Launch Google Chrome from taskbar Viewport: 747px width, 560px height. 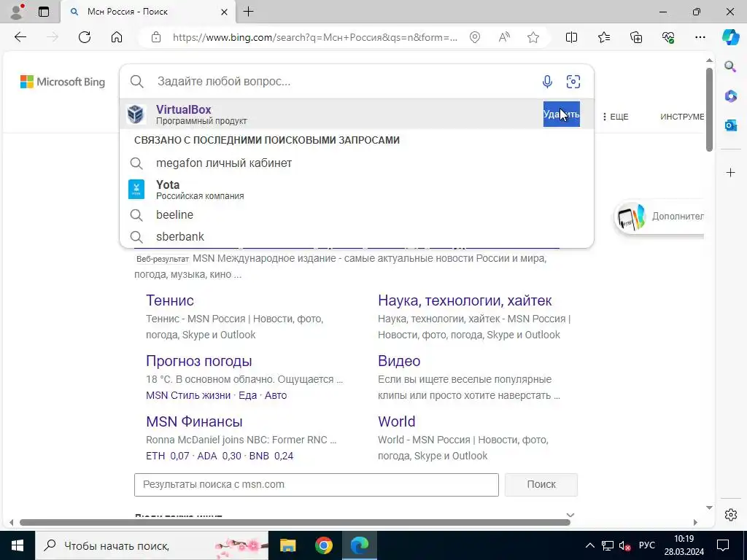pyautogui.click(x=323, y=545)
